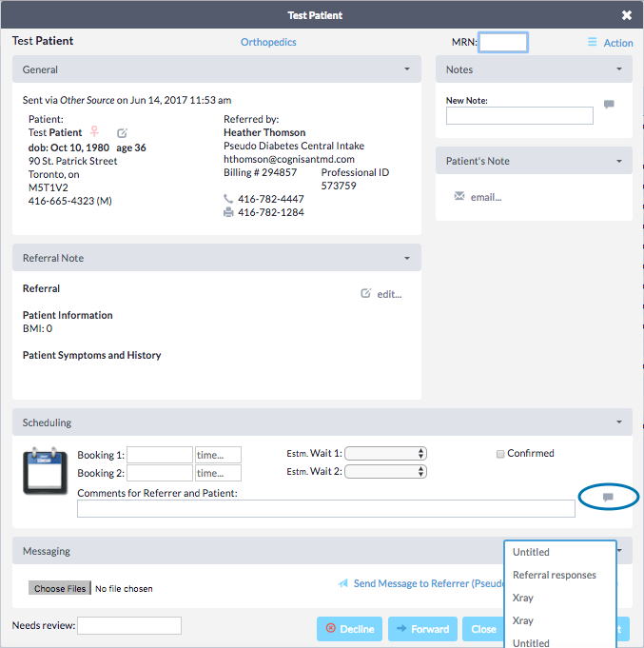Click the paper plane send message icon
This screenshot has height=648, width=644.
pos(342,583)
